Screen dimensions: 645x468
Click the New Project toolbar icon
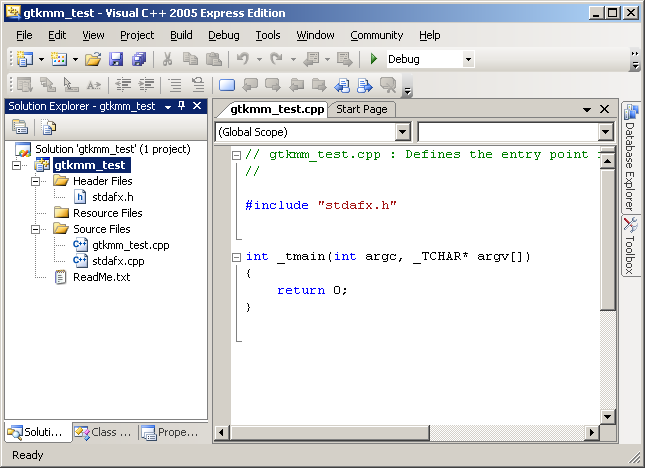[24, 59]
